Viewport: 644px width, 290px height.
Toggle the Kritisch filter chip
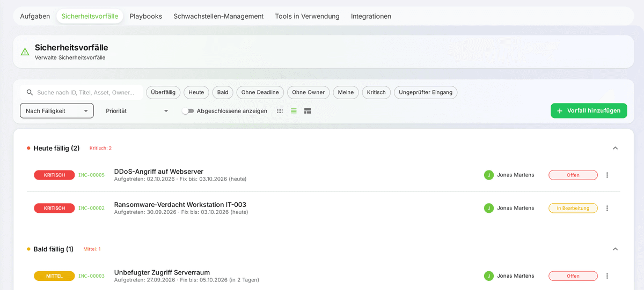pyautogui.click(x=377, y=92)
